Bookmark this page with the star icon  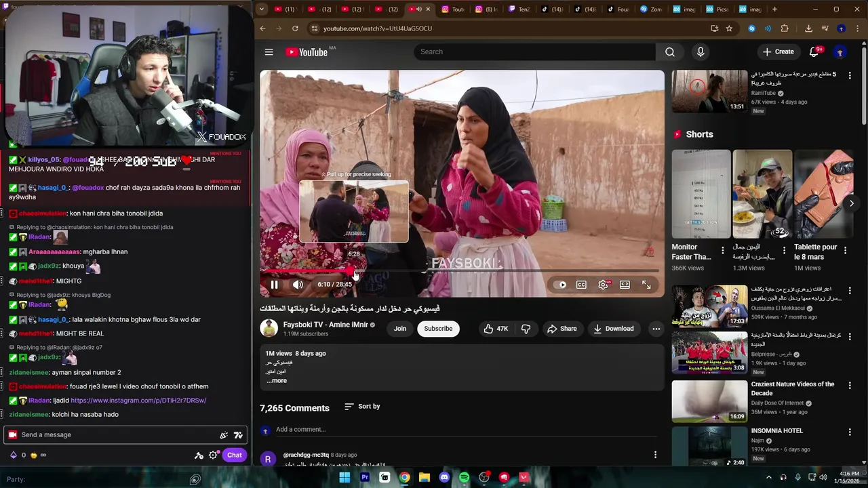click(x=729, y=28)
